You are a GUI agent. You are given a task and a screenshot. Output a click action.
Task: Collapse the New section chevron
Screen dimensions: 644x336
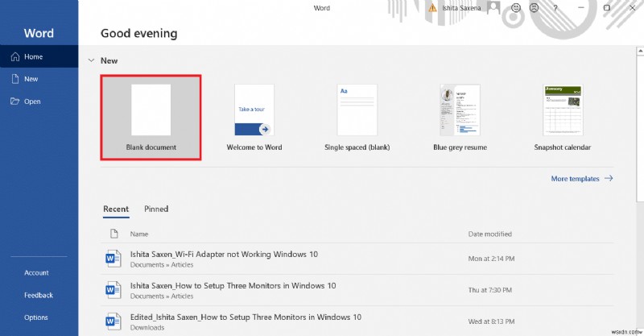coord(91,60)
